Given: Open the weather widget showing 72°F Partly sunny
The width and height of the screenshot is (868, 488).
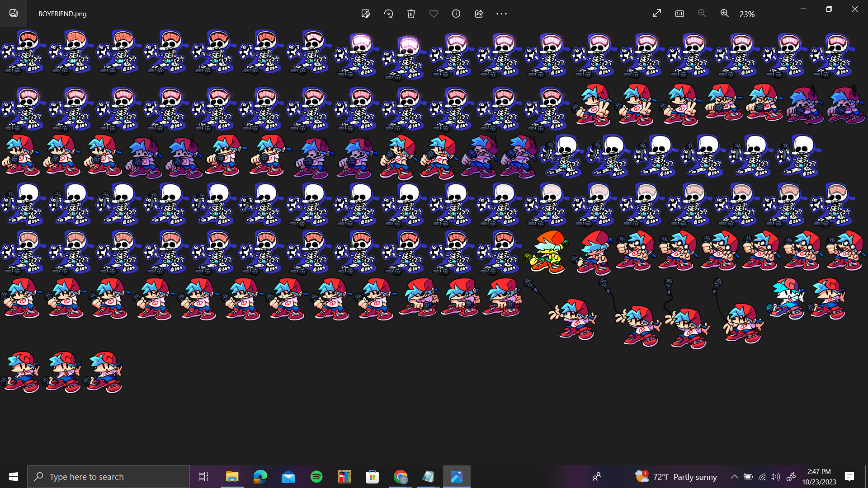Looking at the screenshot, I should point(676,477).
